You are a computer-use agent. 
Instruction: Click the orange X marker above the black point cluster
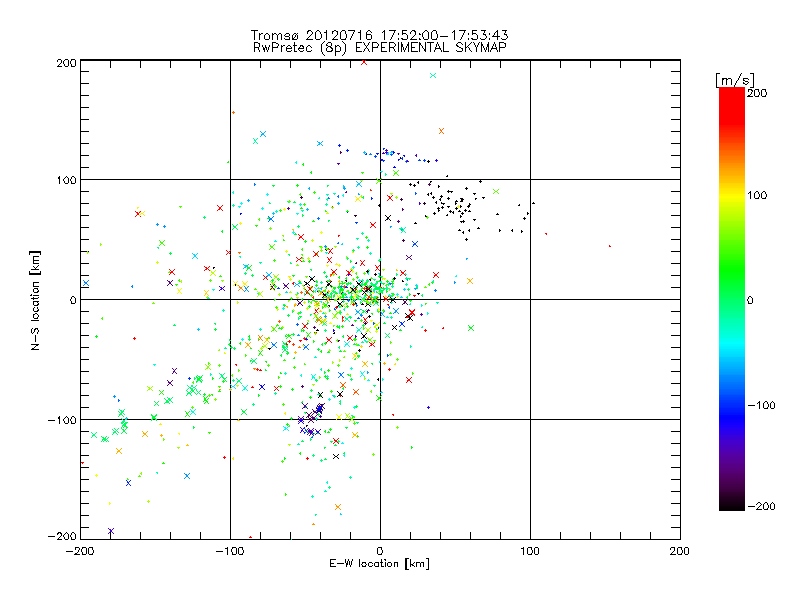pyautogui.click(x=441, y=131)
